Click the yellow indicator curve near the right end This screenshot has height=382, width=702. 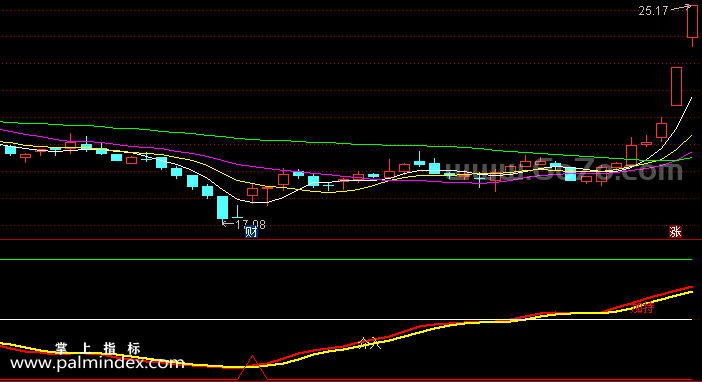point(672,297)
